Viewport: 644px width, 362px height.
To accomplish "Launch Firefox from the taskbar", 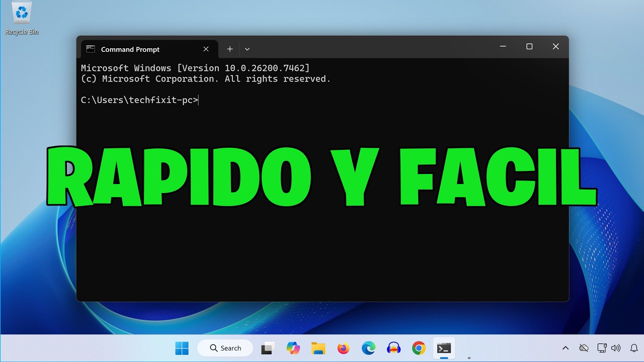I will point(343,348).
